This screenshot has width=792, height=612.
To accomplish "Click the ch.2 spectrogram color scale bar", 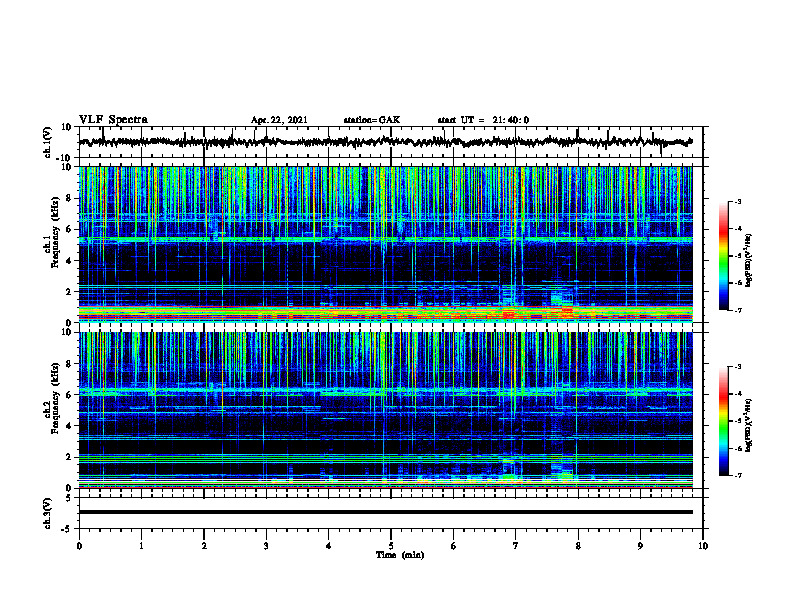I will [x=724, y=421].
